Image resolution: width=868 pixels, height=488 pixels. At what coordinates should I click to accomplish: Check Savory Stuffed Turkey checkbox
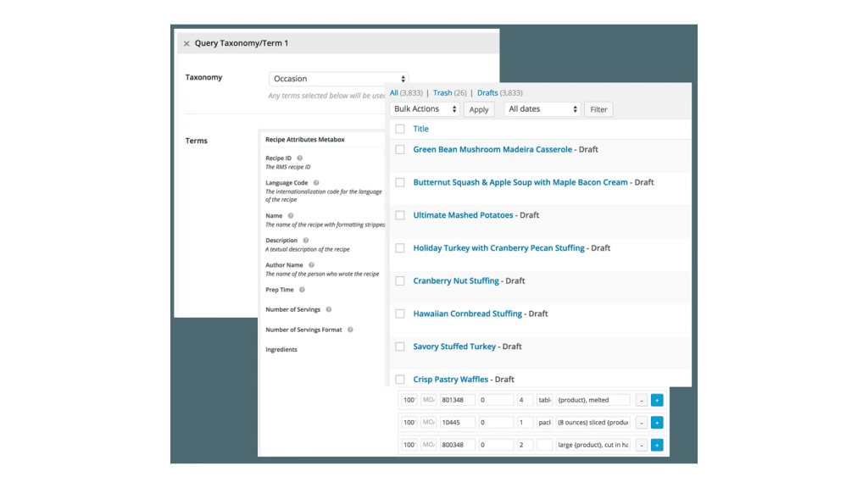pyautogui.click(x=400, y=347)
